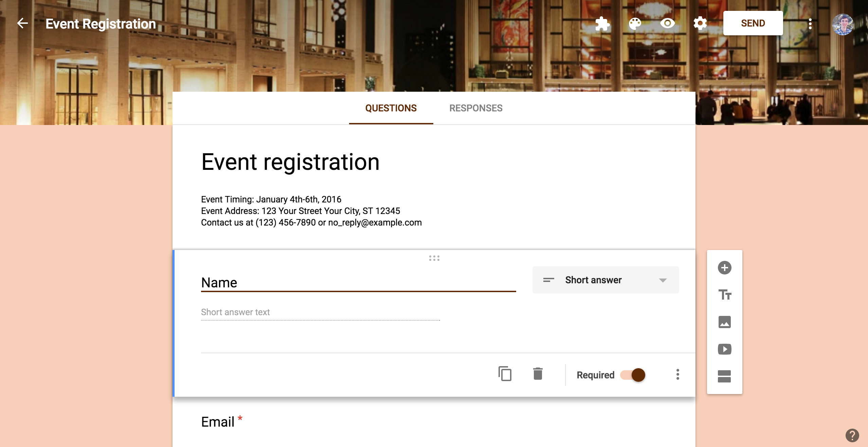
Task: Click the color palette theme icon
Action: pos(634,23)
